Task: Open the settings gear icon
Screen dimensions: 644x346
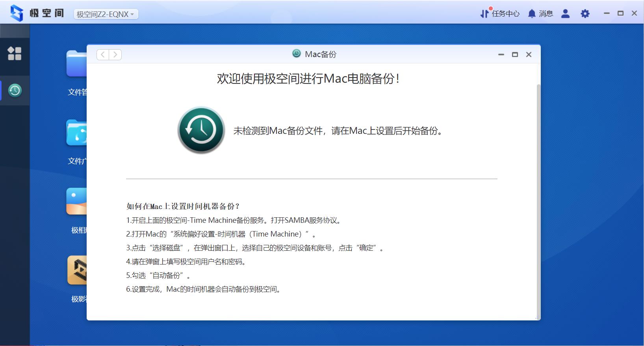Action: click(585, 14)
